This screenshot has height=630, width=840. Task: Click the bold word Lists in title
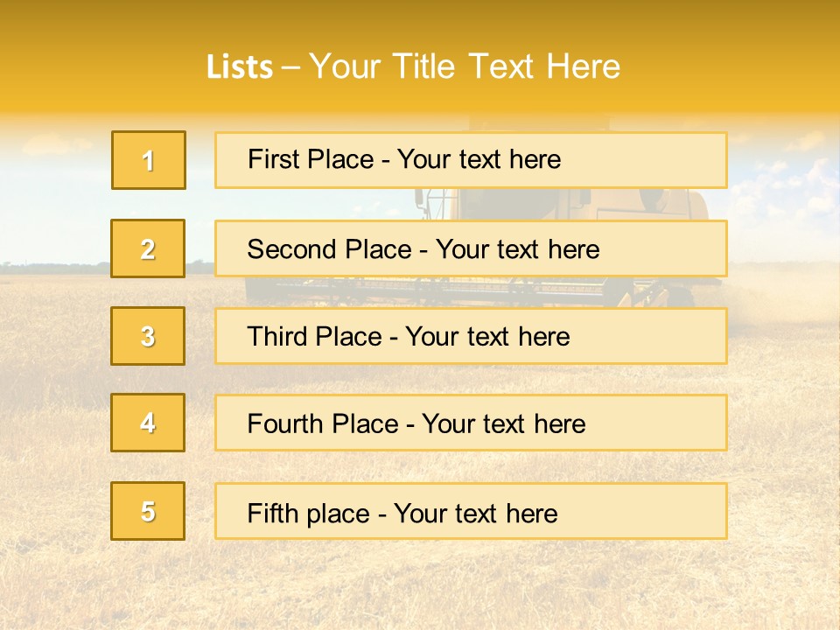240,67
